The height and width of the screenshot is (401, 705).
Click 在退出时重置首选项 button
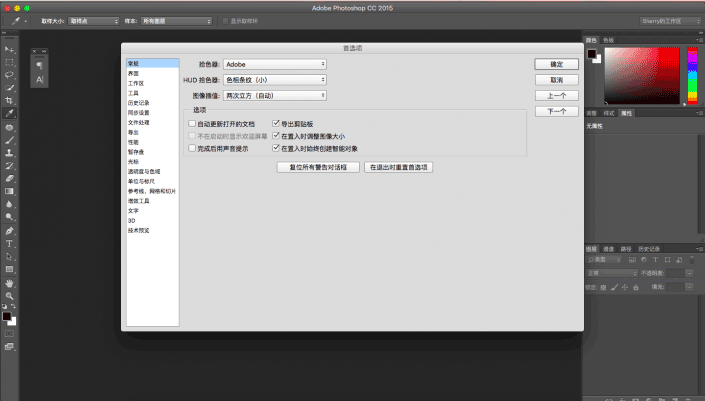[x=398, y=167]
